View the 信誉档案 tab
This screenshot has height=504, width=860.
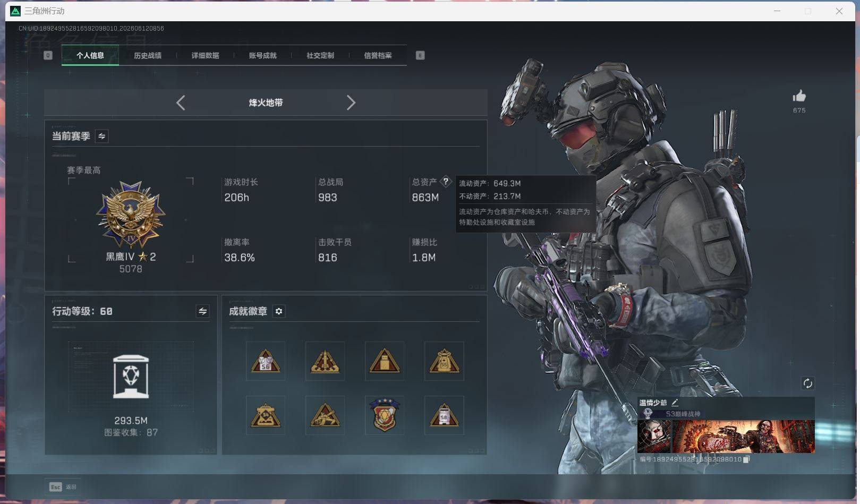[x=378, y=55]
